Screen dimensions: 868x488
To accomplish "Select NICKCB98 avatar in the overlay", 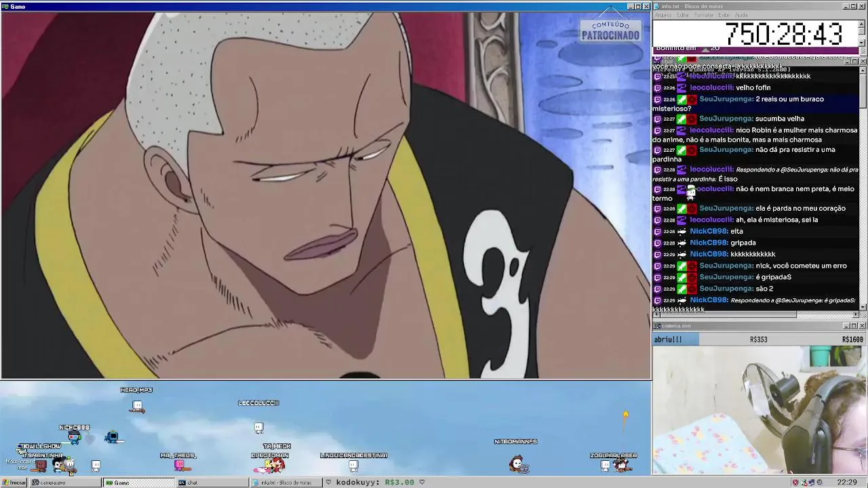I will [74, 437].
